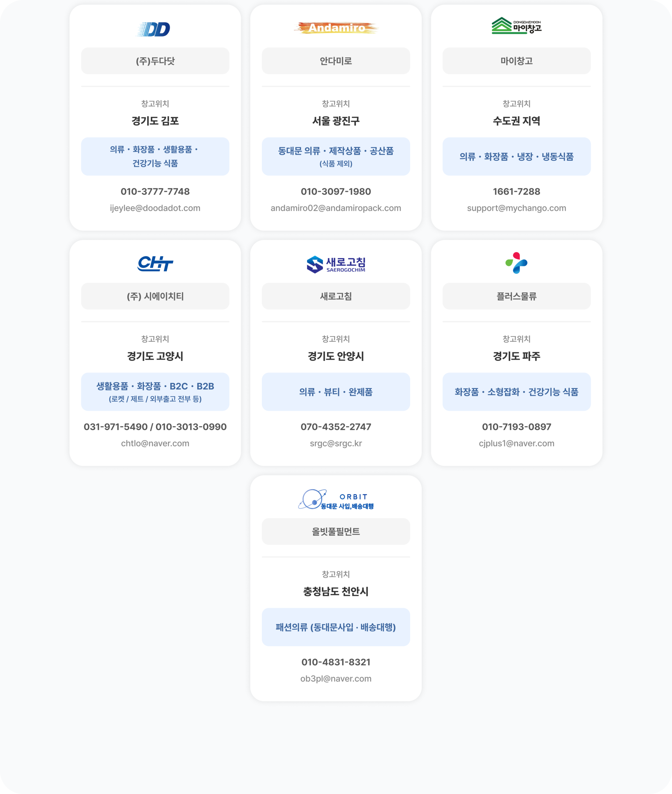Image resolution: width=672 pixels, height=794 pixels.
Task: Click the 070-4352-2747 Saerogochim phone number
Action: (x=336, y=427)
